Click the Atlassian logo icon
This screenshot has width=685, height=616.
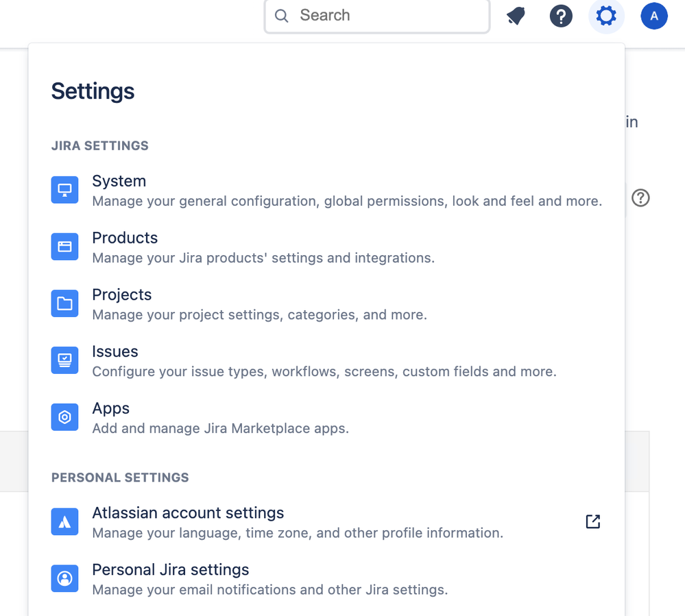coord(64,521)
